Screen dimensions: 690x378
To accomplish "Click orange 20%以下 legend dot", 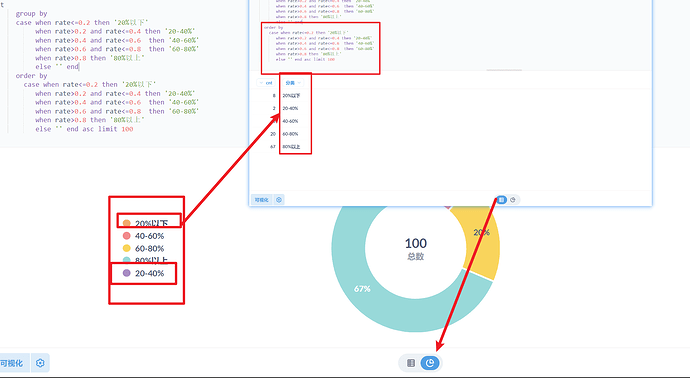I will click(127, 223).
